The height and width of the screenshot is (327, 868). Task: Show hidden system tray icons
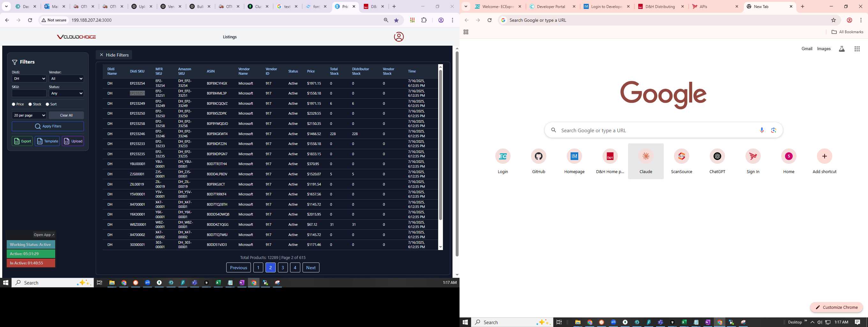point(812,322)
